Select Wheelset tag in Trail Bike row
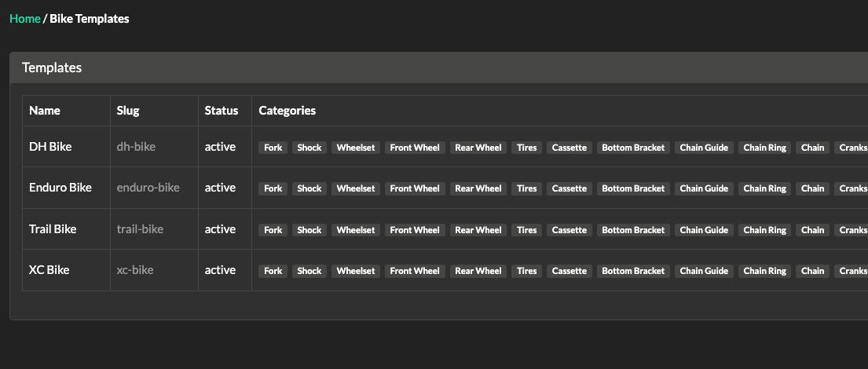The image size is (868, 369). pyautogui.click(x=356, y=230)
